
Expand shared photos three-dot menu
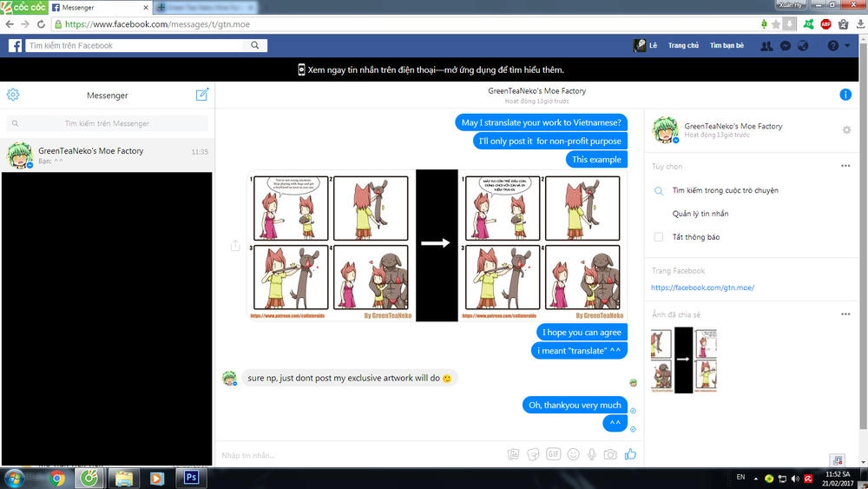(845, 314)
